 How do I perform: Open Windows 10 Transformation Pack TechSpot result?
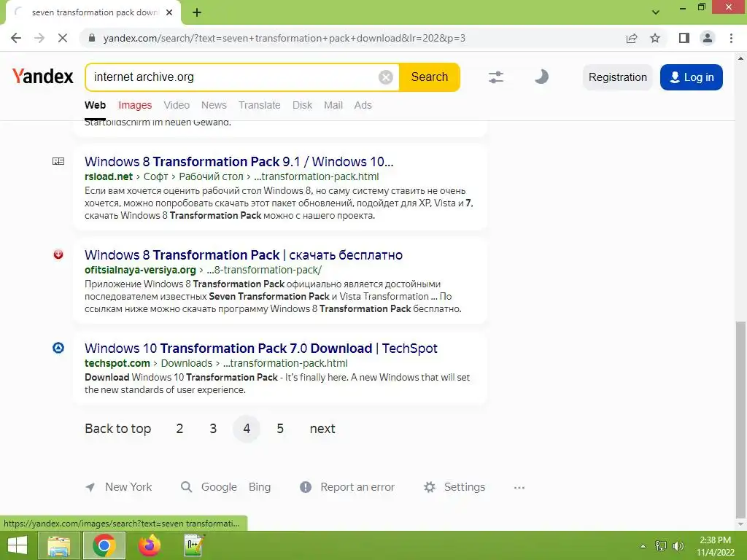coord(261,348)
